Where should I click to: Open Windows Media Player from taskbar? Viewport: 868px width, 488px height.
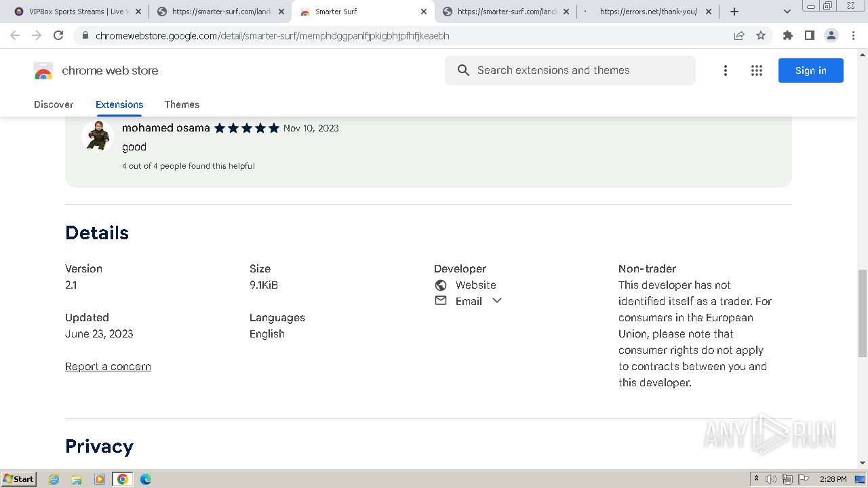[x=100, y=479]
